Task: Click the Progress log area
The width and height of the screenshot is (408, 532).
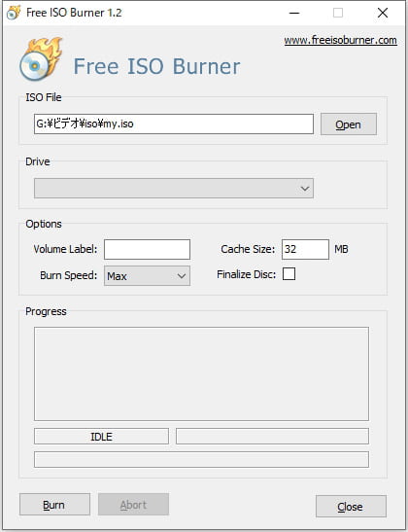Action: pos(201,373)
